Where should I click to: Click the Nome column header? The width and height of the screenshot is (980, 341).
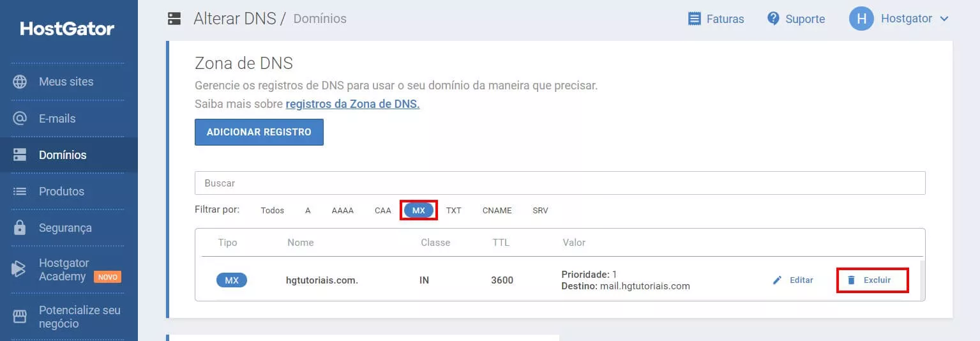click(301, 243)
